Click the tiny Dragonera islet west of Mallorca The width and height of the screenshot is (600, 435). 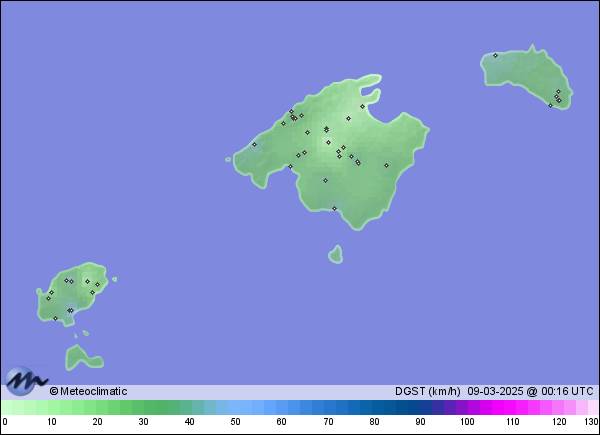[228, 159]
